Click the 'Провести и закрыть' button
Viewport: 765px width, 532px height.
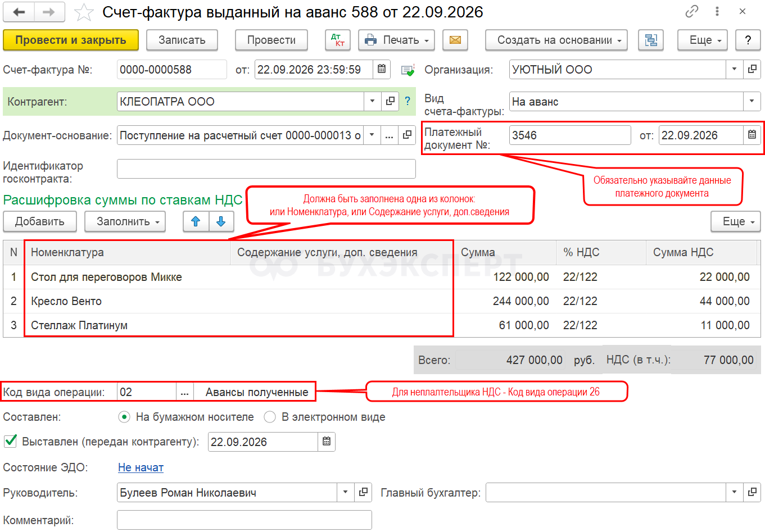pos(71,40)
